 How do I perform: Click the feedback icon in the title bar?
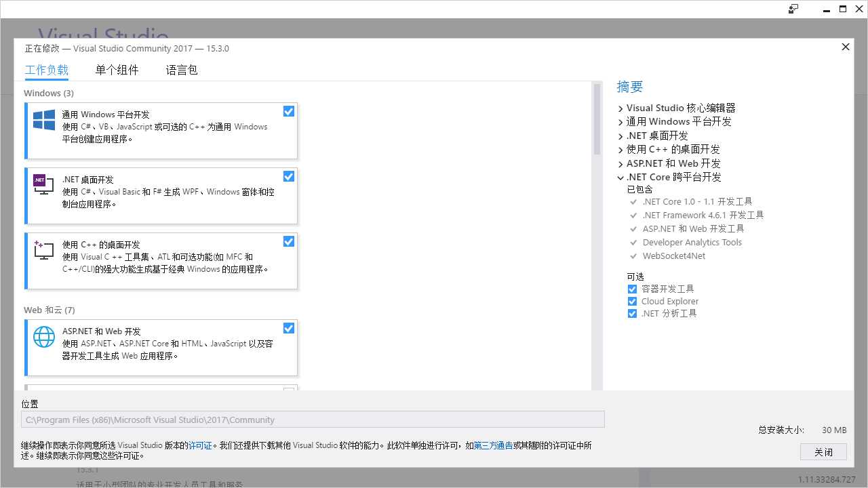click(793, 9)
